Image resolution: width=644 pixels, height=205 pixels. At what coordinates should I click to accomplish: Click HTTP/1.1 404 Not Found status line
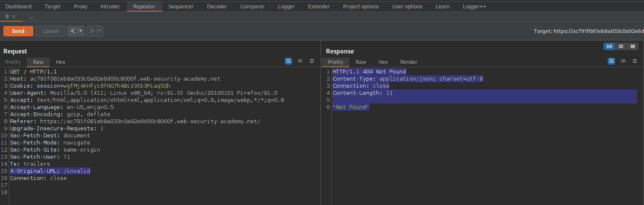[369, 72]
